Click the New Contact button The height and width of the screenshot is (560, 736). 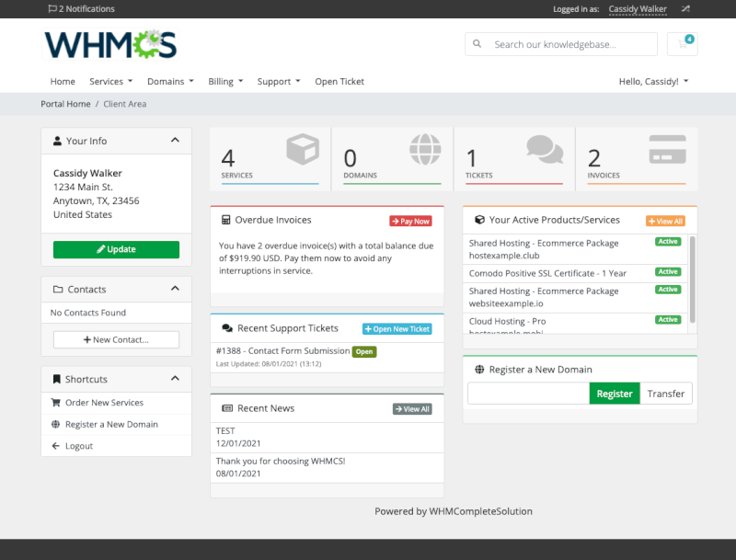(117, 339)
